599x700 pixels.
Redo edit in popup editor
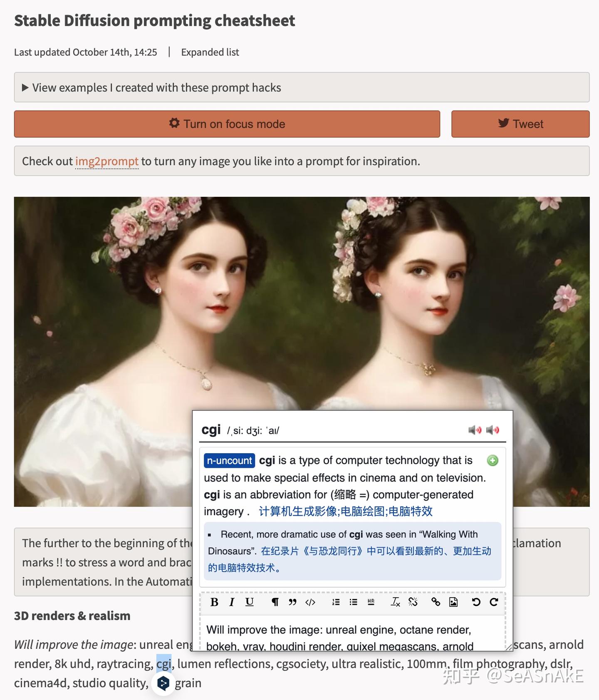494,602
